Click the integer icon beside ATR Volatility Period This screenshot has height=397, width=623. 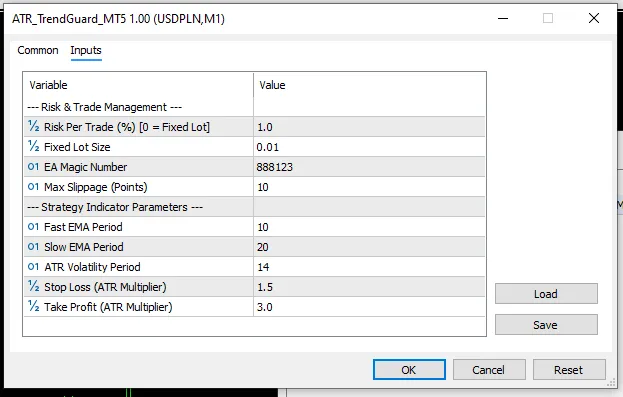pos(33,266)
